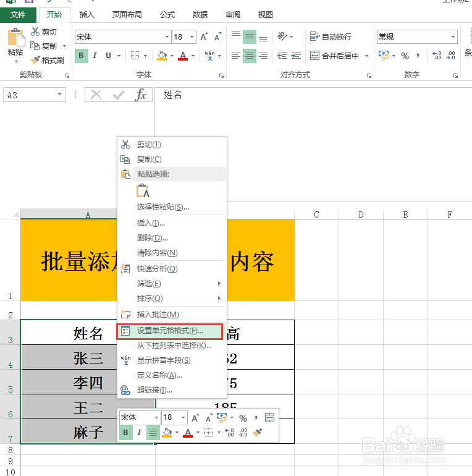472x476 pixels.
Task: Open the 粘贴 paste options arrow
Action: click(17, 62)
